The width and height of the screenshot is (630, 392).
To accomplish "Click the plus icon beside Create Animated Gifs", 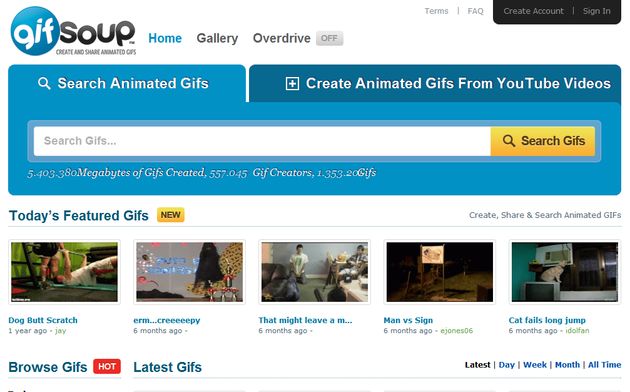I will click(x=292, y=84).
